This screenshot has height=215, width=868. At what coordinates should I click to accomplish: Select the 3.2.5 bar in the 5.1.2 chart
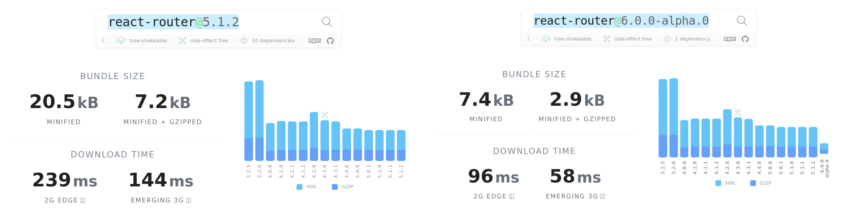tap(249, 121)
